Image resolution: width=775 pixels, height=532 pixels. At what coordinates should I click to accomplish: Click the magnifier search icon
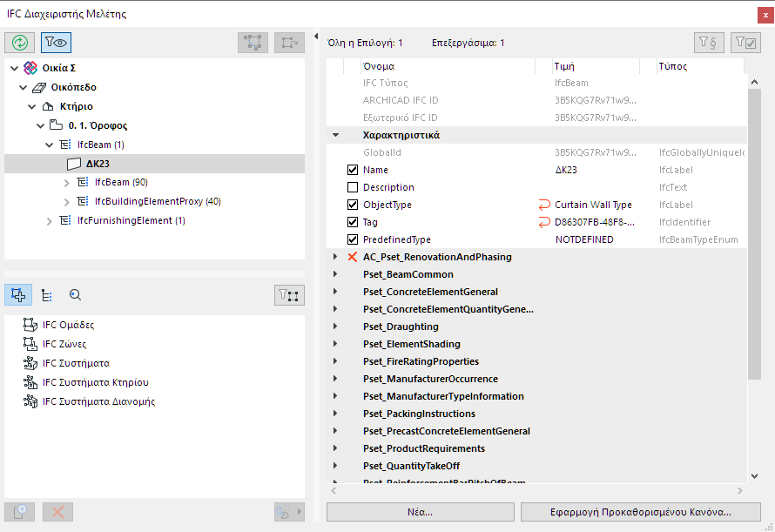point(76,295)
